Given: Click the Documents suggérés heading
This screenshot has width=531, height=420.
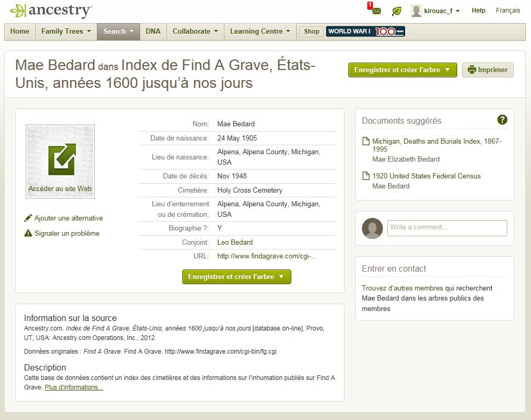Looking at the screenshot, I should click(401, 121).
